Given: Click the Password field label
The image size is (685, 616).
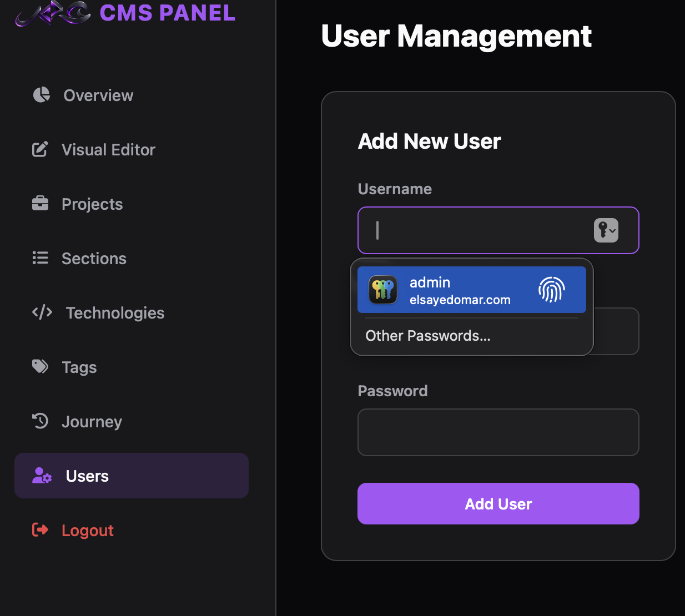Looking at the screenshot, I should point(392,391).
